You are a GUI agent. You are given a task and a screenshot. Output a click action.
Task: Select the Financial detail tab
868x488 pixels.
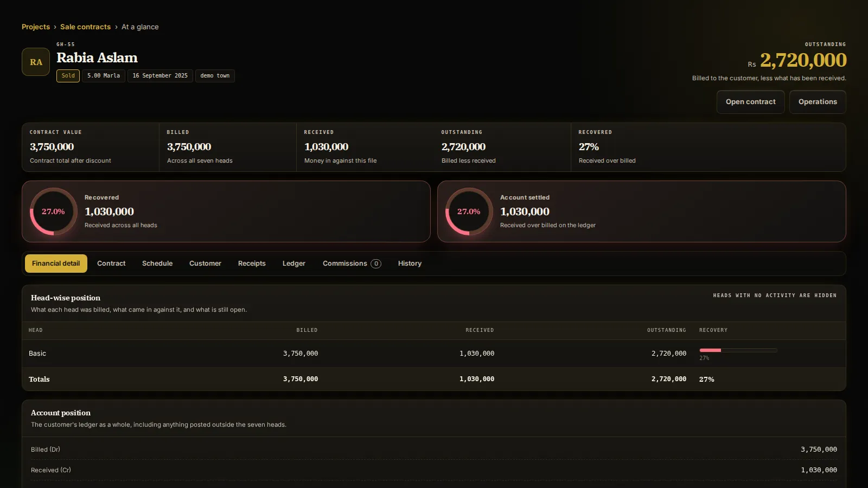(56, 264)
